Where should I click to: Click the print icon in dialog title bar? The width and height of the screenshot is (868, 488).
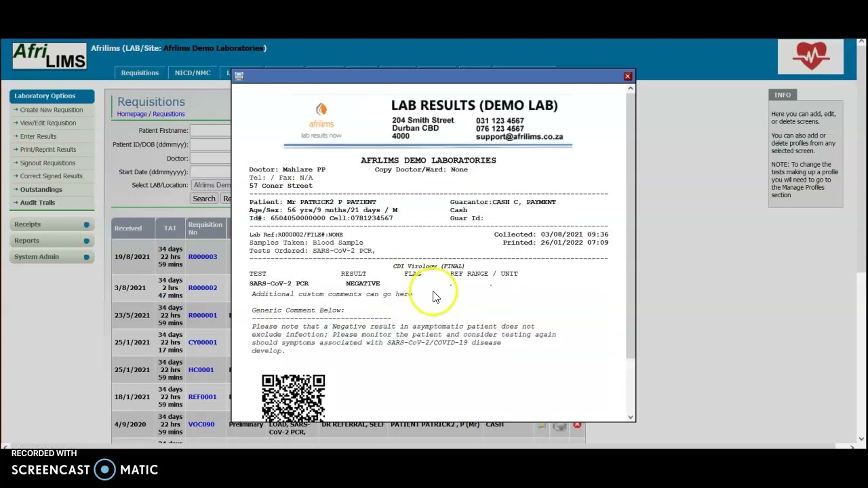click(x=239, y=76)
